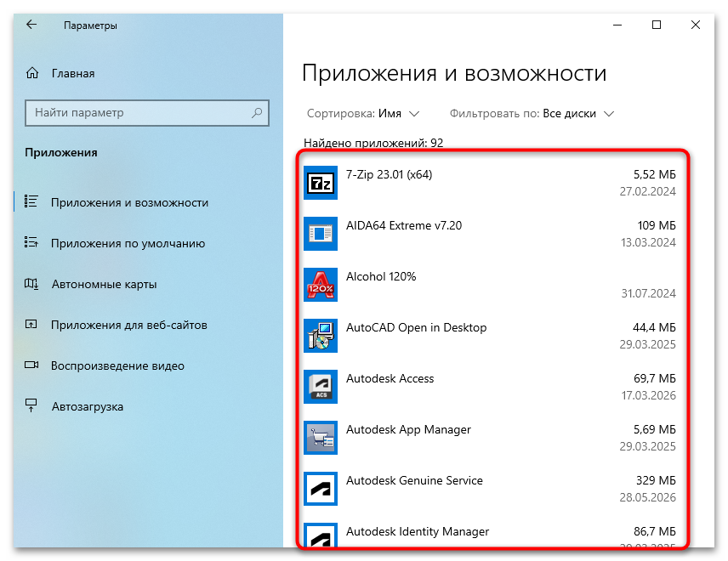
Task: Open Воспроизведение видео section
Action: tap(117, 365)
